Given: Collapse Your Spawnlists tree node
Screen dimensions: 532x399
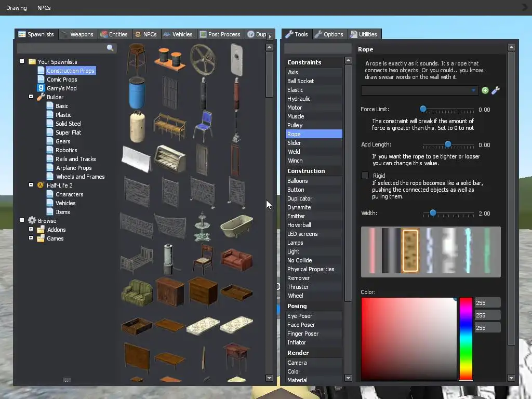Looking at the screenshot, I should click(22, 61).
